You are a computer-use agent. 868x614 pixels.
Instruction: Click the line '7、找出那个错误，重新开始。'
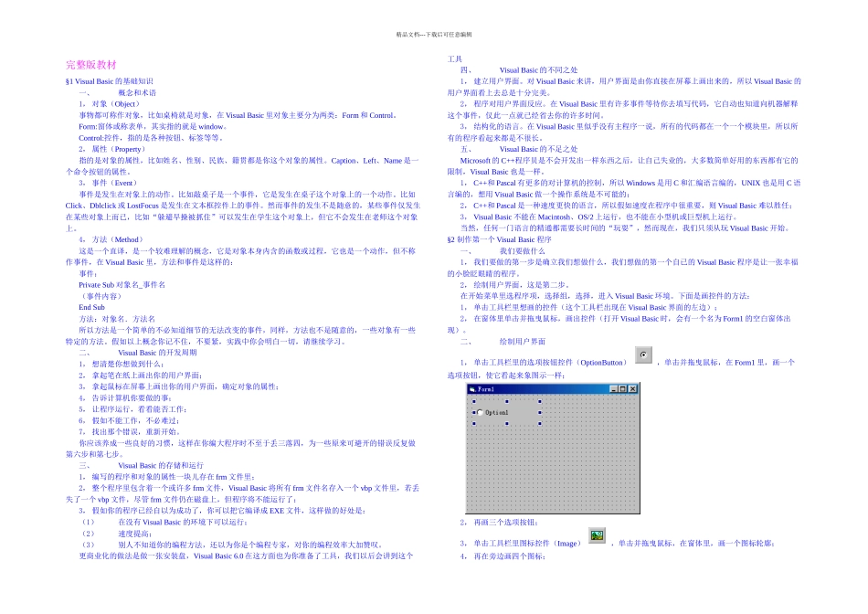(x=130, y=432)
